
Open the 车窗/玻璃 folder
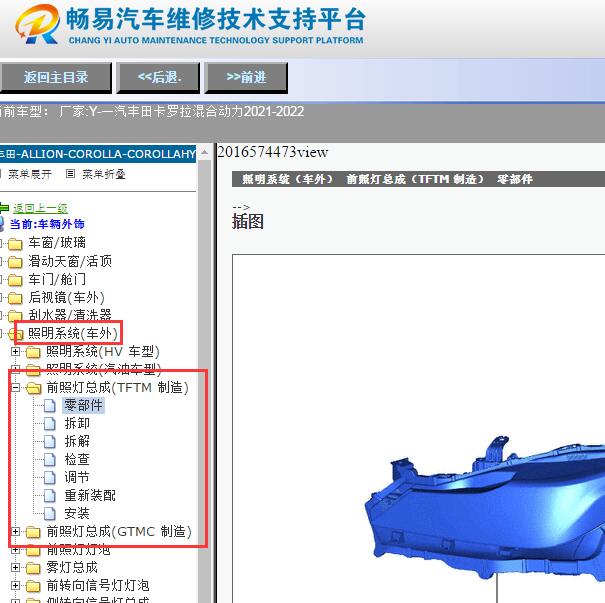57,243
